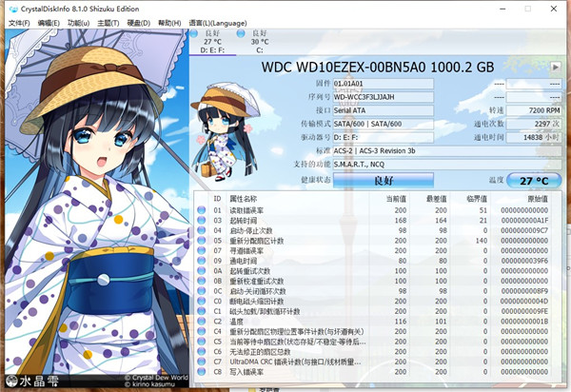The image size is (571, 392).
Task: Click raw value 000000000A1F
Action: [x=524, y=221]
